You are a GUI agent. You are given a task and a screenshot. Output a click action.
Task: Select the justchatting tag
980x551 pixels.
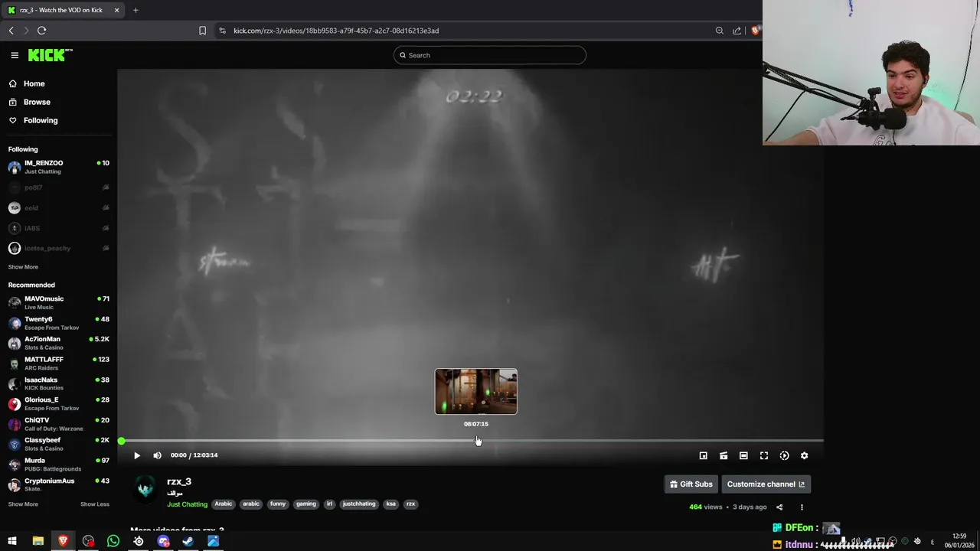tap(359, 504)
